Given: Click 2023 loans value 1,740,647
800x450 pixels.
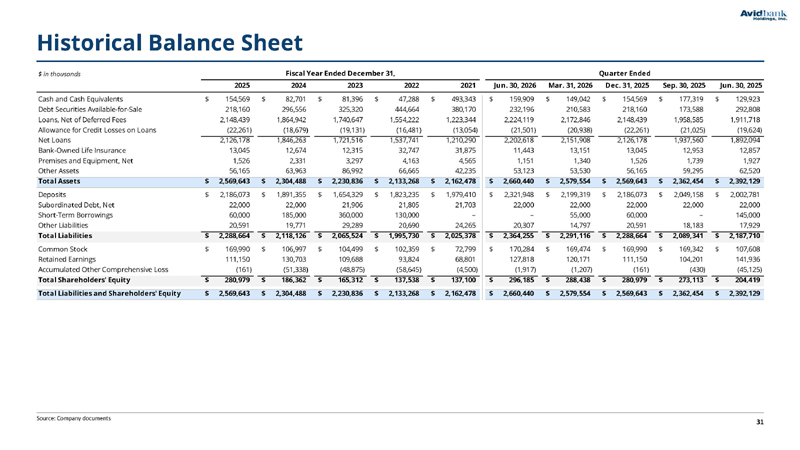Looking at the screenshot, I should [x=348, y=119].
